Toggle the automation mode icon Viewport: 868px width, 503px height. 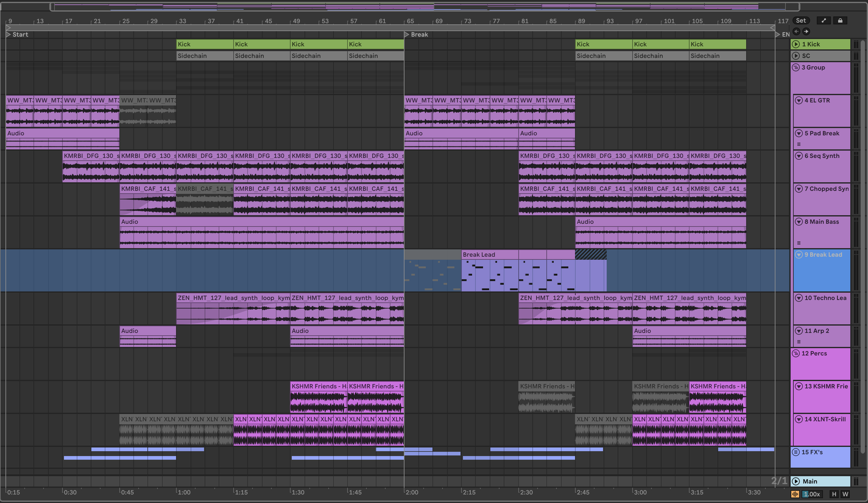pyautogui.click(x=824, y=21)
